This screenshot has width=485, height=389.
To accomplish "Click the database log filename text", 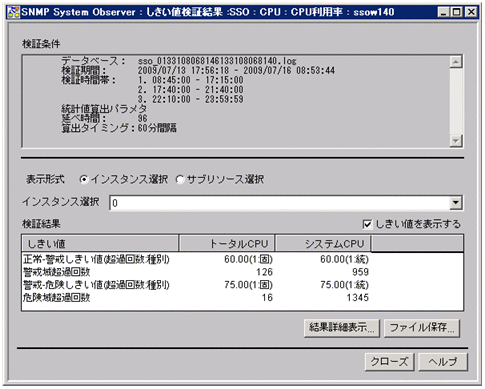I will tap(217, 61).
